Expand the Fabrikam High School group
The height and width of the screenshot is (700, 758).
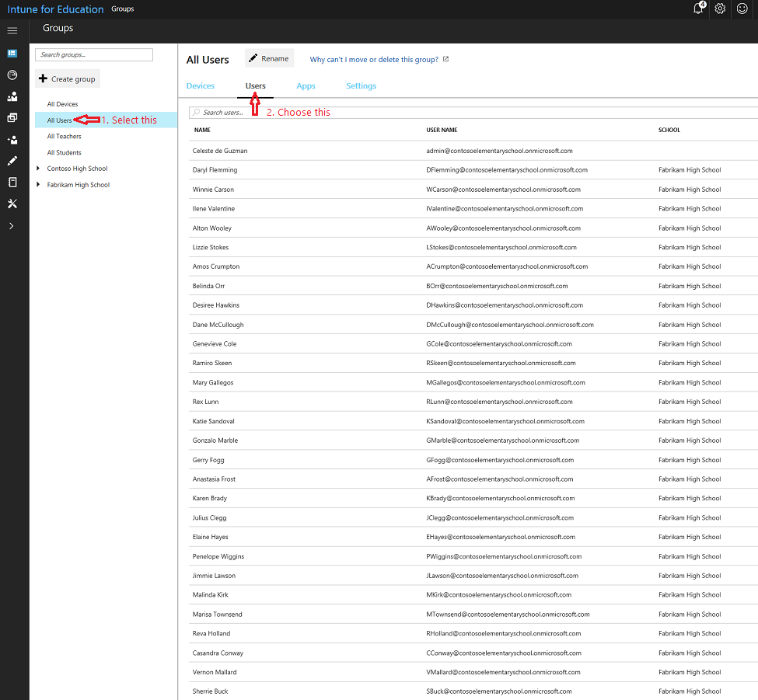pyautogui.click(x=38, y=185)
